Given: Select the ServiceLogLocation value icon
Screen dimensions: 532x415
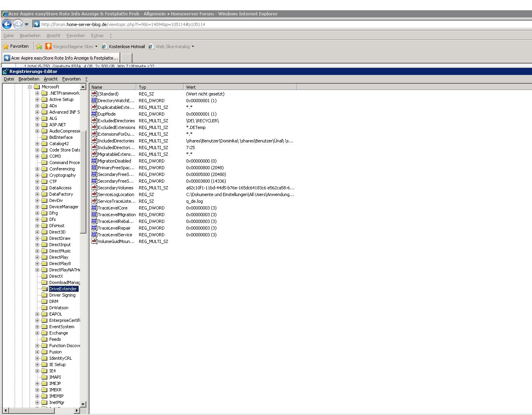Looking at the screenshot, I should 94,194.
